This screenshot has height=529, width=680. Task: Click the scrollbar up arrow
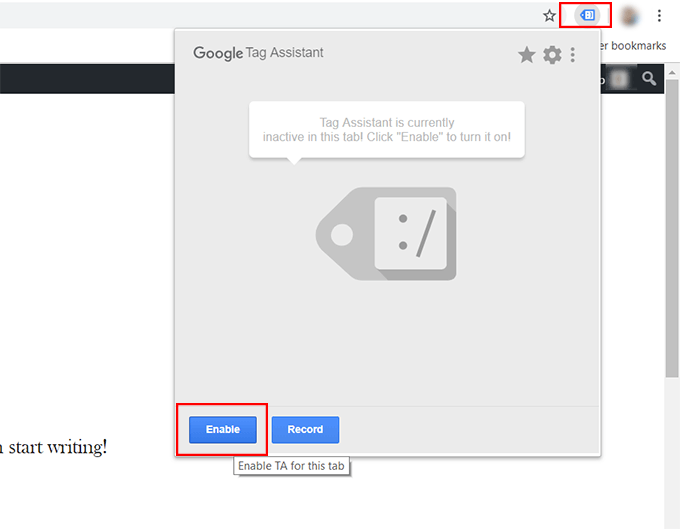[x=672, y=72]
